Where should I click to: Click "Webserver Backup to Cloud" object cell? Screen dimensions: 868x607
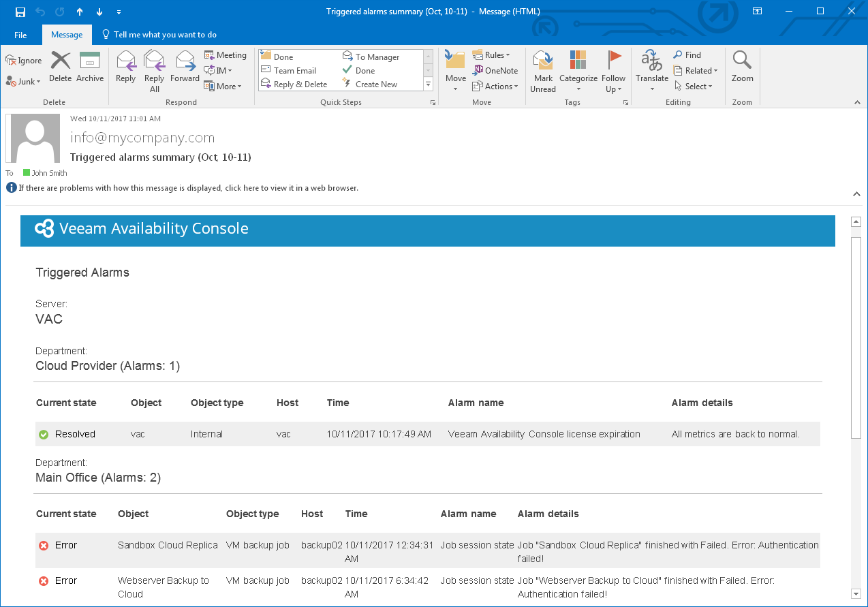pyautogui.click(x=164, y=587)
